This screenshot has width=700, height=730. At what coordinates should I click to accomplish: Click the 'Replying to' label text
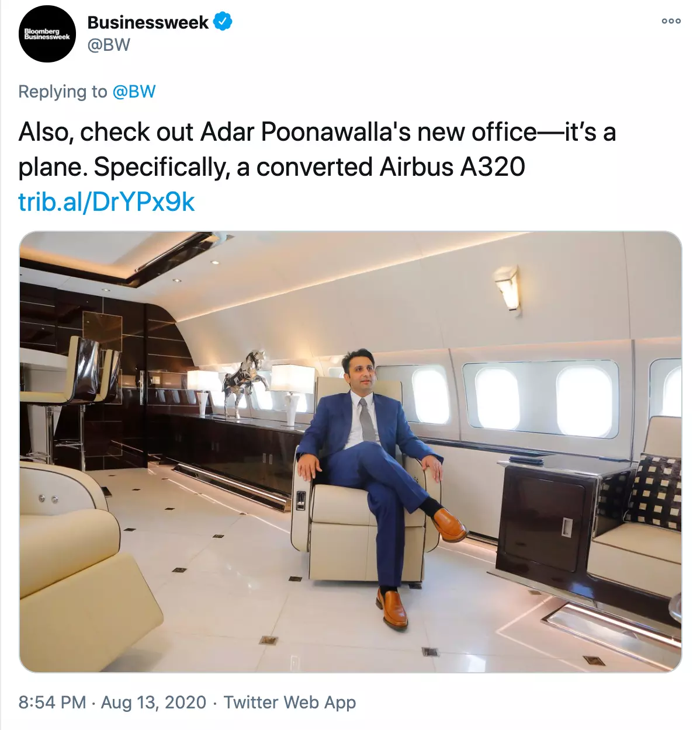pyautogui.click(x=63, y=92)
